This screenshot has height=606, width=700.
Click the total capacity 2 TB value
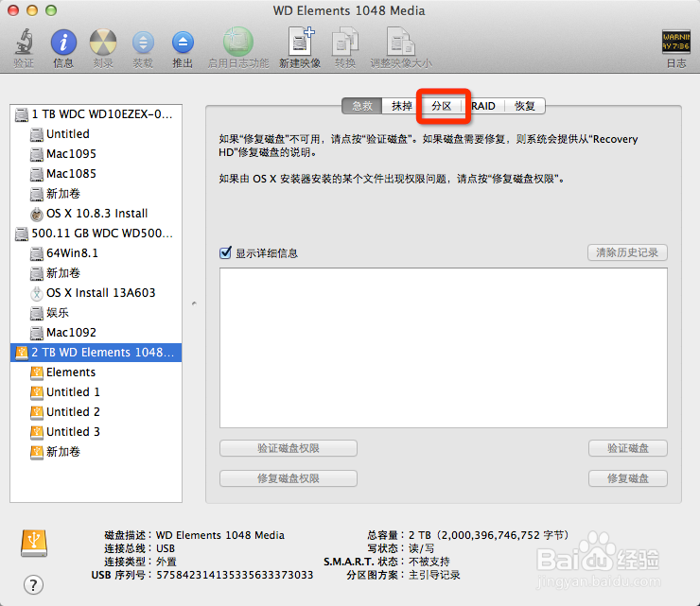pyautogui.click(x=489, y=535)
